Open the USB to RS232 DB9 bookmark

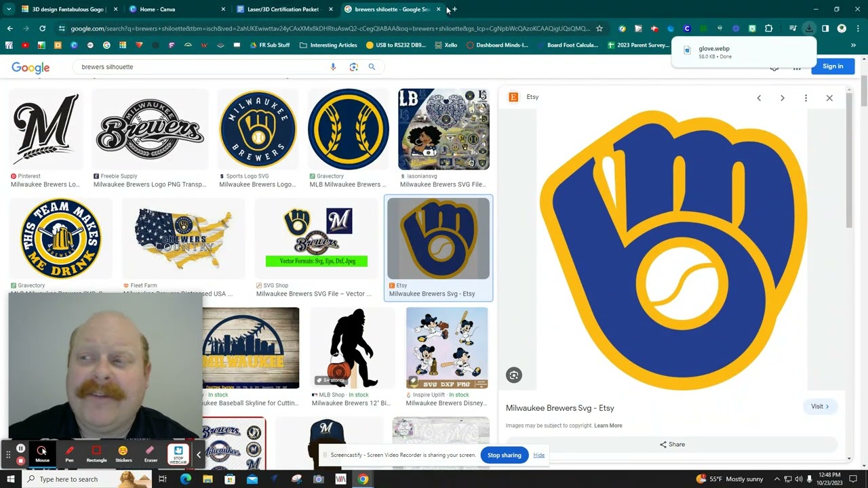pyautogui.click(x=396, y=45)
